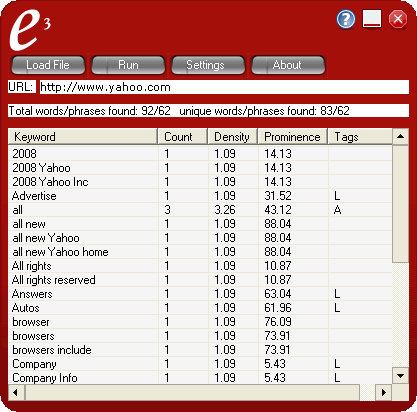The width and height of the screenshot is (417, 412).
Task: Select the 'all' keyword with count 3
Action: (200, 210)
